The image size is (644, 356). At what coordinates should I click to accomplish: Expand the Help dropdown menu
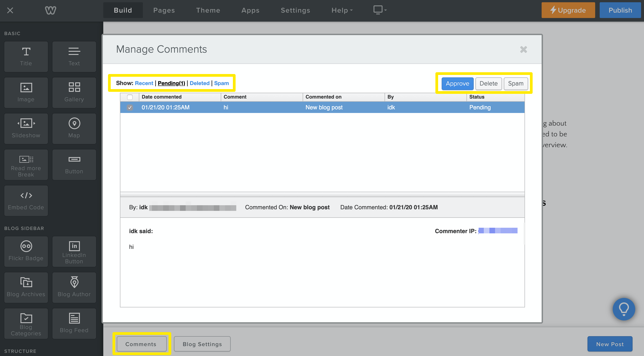tap(342, 10)
